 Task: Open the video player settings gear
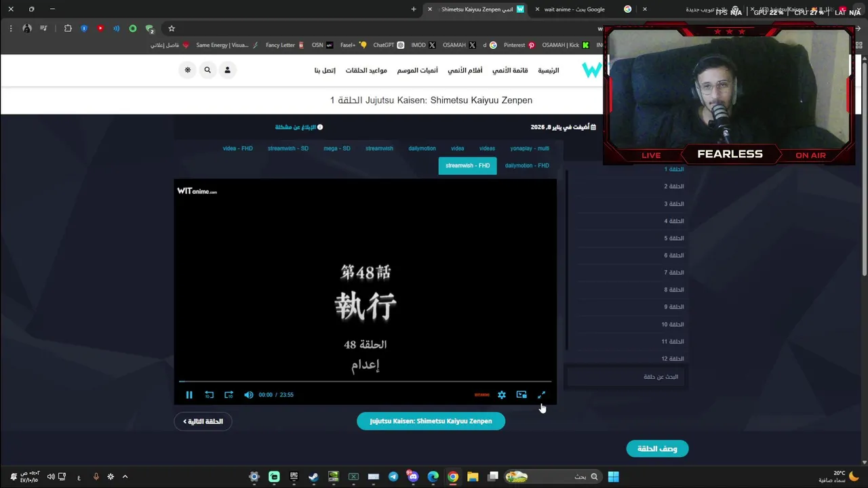point(502,394)
